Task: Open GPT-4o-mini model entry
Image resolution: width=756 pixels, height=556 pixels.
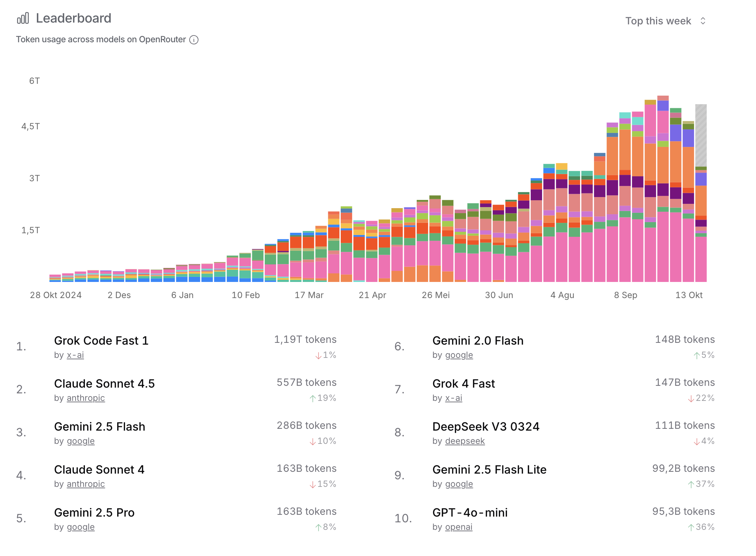Action: (470, 513)
